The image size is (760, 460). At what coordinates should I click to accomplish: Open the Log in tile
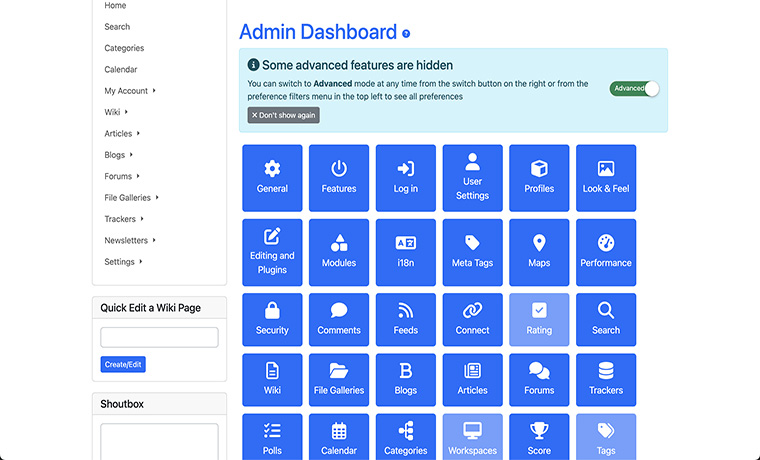pos(406,178)
